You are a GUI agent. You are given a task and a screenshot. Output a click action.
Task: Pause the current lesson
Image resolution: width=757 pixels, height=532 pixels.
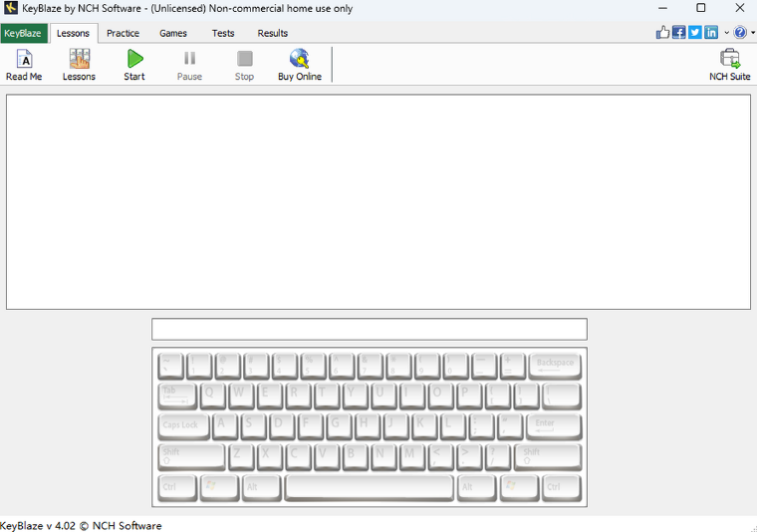189,65
